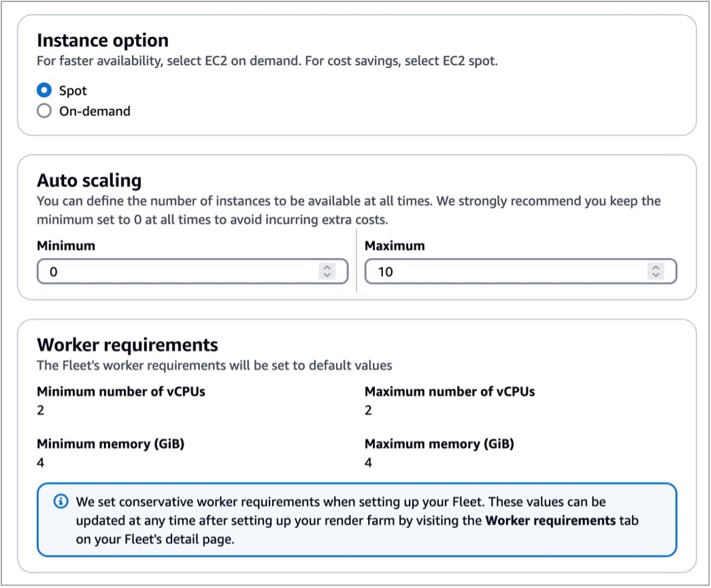Click the Auto scaling heading
711x588 pixels.
(89, 180)
